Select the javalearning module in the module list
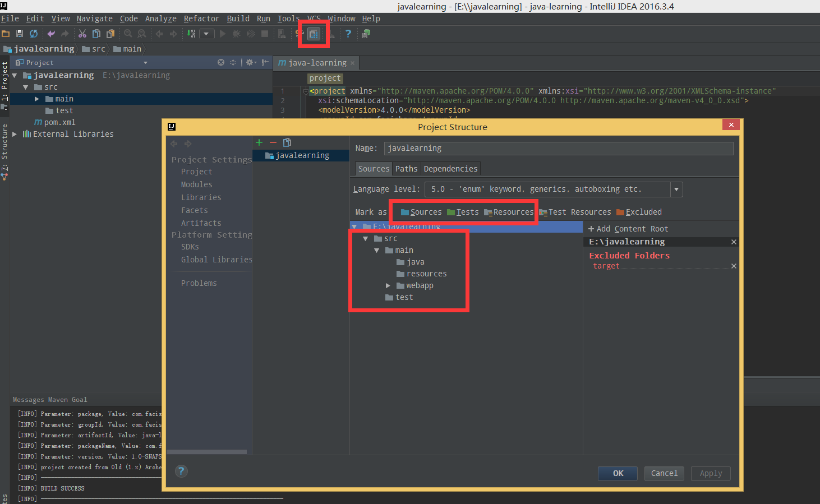The image size is (820, 504). [x=301, y=156]
